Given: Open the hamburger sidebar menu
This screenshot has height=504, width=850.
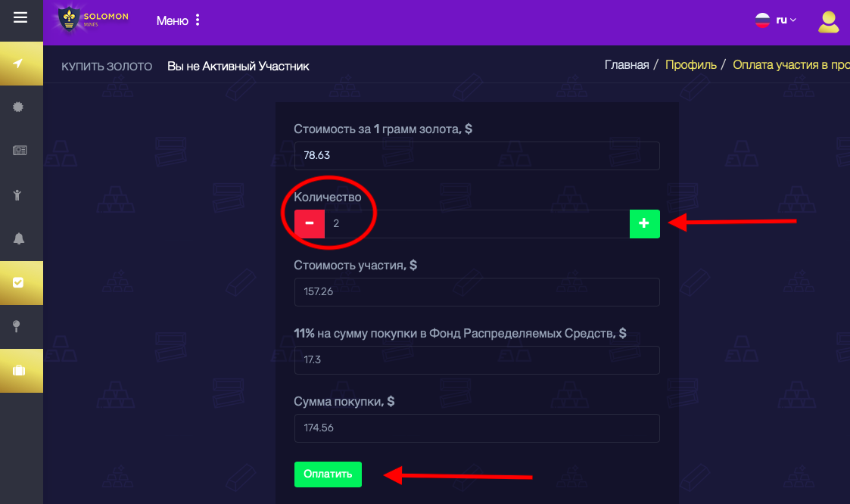Looking at the screenshot, I should coord(20,17).
